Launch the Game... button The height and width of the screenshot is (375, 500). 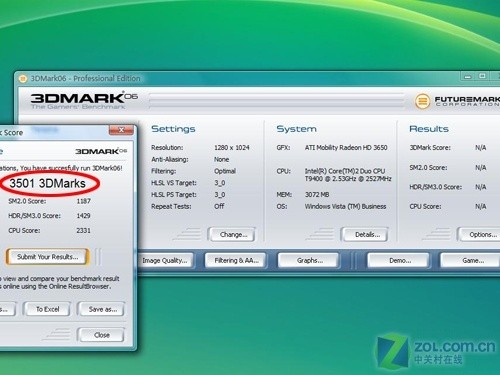coord(471,260)
